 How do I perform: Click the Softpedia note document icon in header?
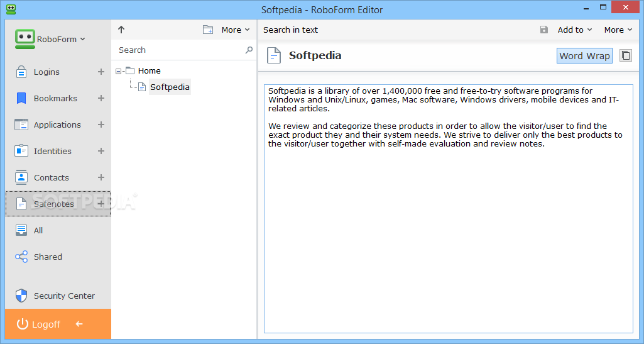point(273,55)
